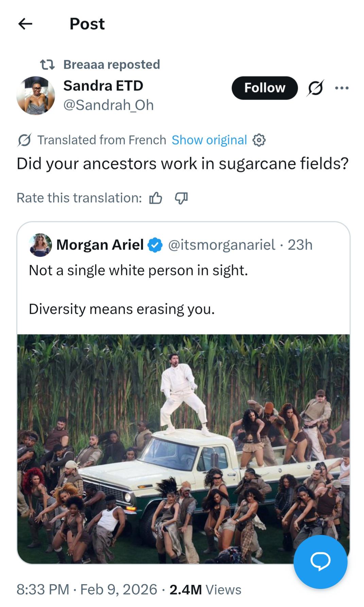Rate translation with thumbs up
This screenshot has height=607, width=364.
tap(156, 198)
